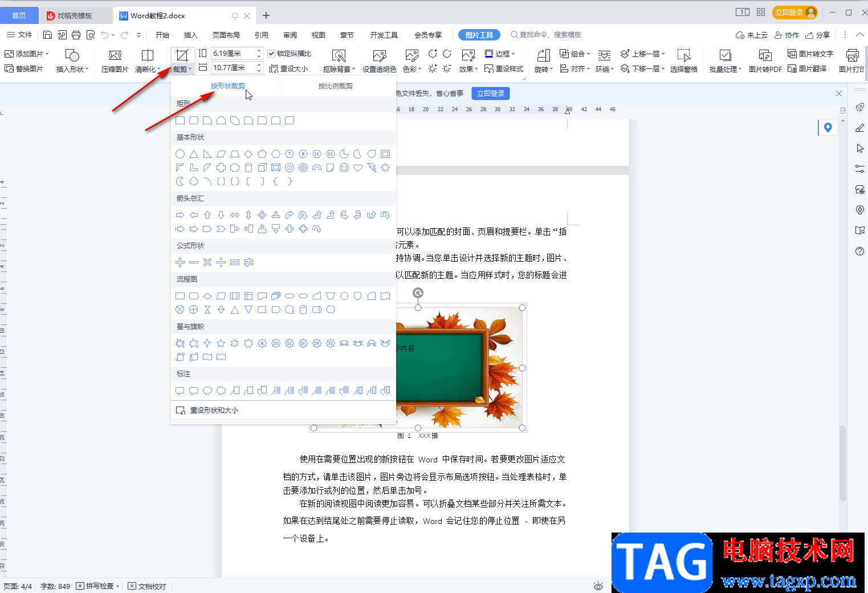Select first rectangle shape under 矩形
Image resolution: width=868 pixels, height=593 pixels.
pyautogui.click(x=180, y=120)
